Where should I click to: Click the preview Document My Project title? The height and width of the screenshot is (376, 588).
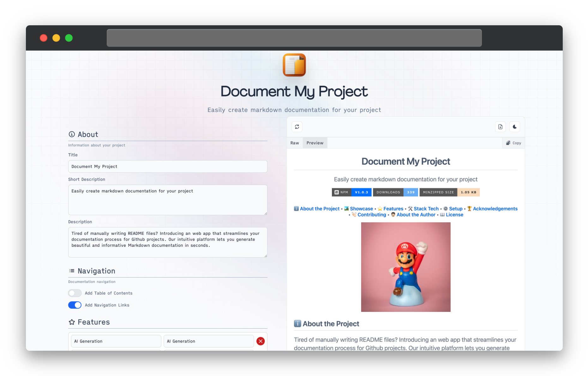click(406, 161)
